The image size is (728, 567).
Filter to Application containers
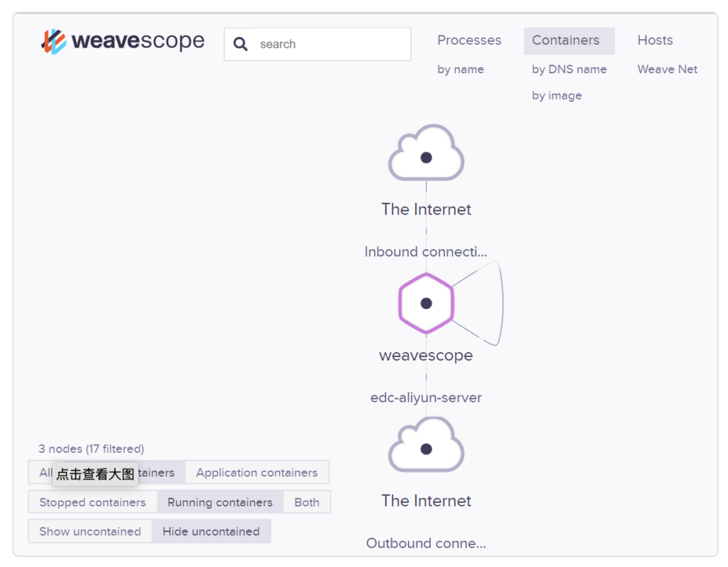(x=257, y=472)
